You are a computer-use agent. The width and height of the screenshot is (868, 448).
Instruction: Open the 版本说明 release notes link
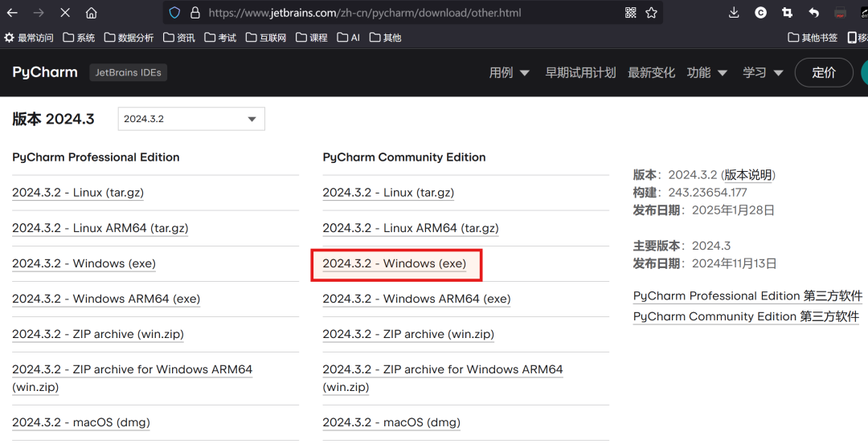748,175
